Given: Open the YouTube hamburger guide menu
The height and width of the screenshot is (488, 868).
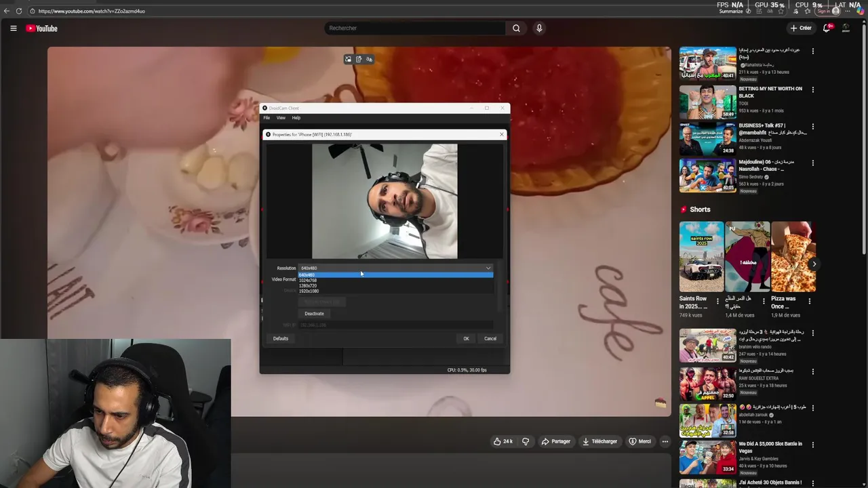Looking at the screenshot, I should point(13,28).
